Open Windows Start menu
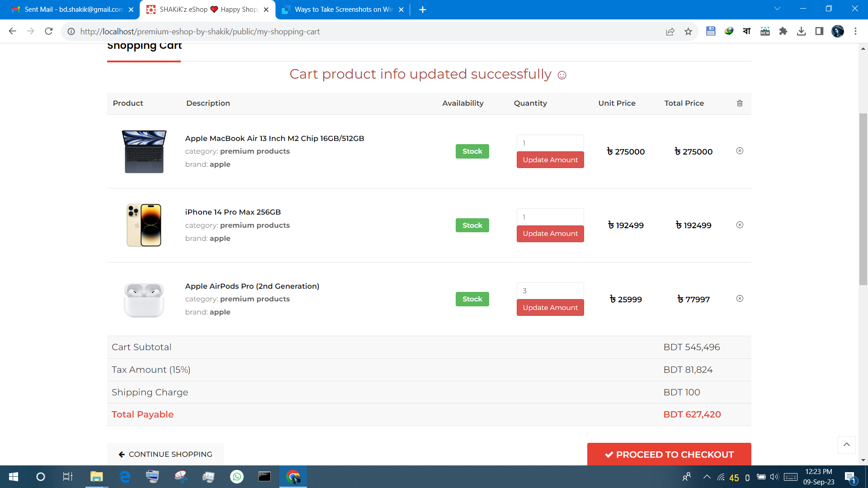This screenshot has width=868, height=488. (14, 477)
